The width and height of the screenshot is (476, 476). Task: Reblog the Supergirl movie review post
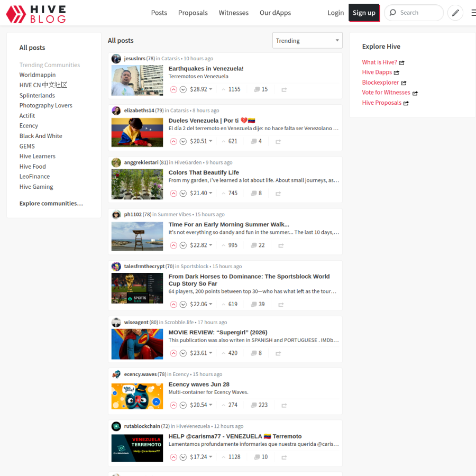click(278, 354)
